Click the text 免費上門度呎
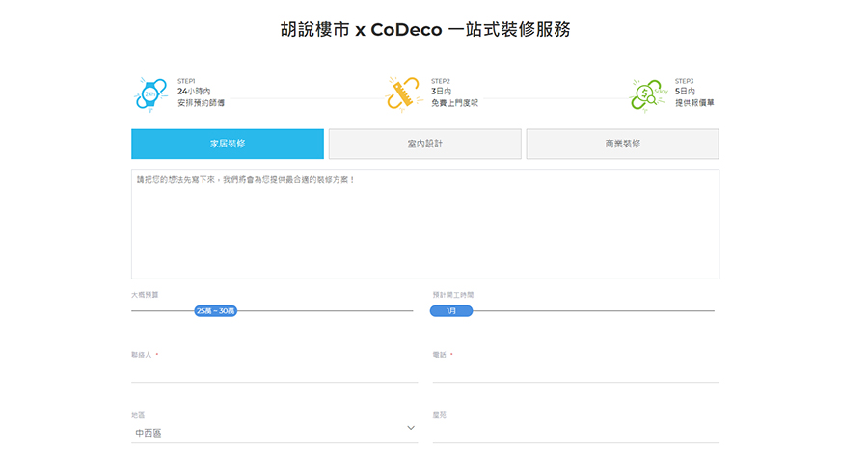This screenshot has height=451, width=868. [454, 103]
